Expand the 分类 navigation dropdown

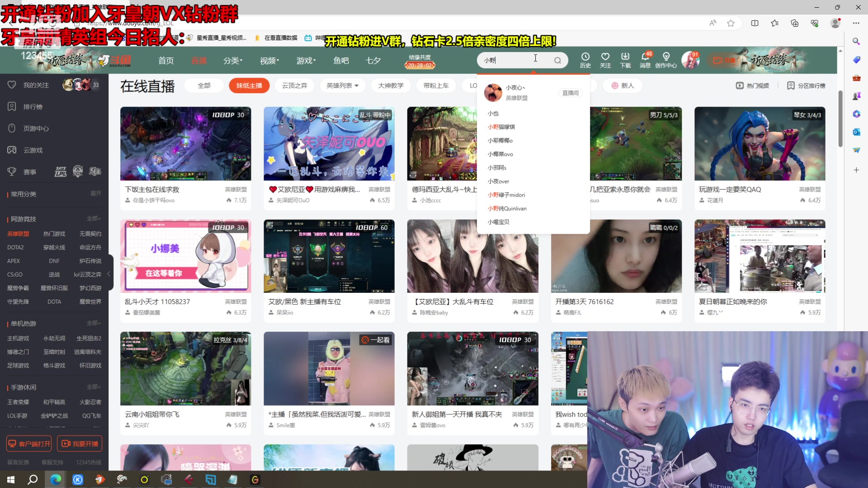click(x=233, y=61)
